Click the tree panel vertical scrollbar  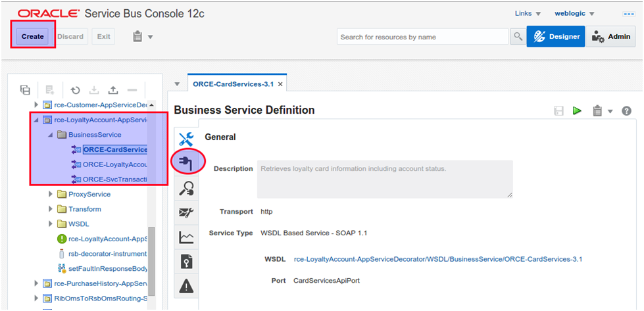[x=151, y=260]
